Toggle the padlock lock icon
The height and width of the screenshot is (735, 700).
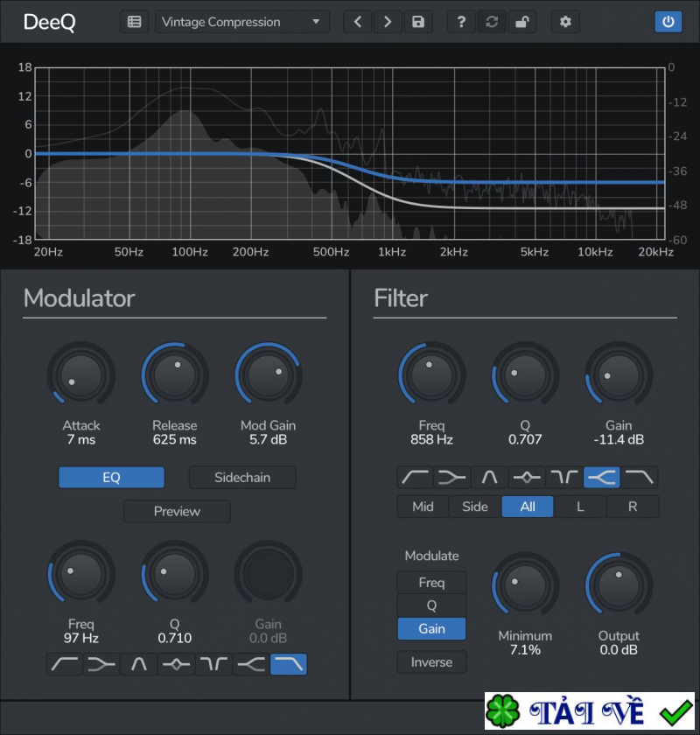[x=521, y=22]
